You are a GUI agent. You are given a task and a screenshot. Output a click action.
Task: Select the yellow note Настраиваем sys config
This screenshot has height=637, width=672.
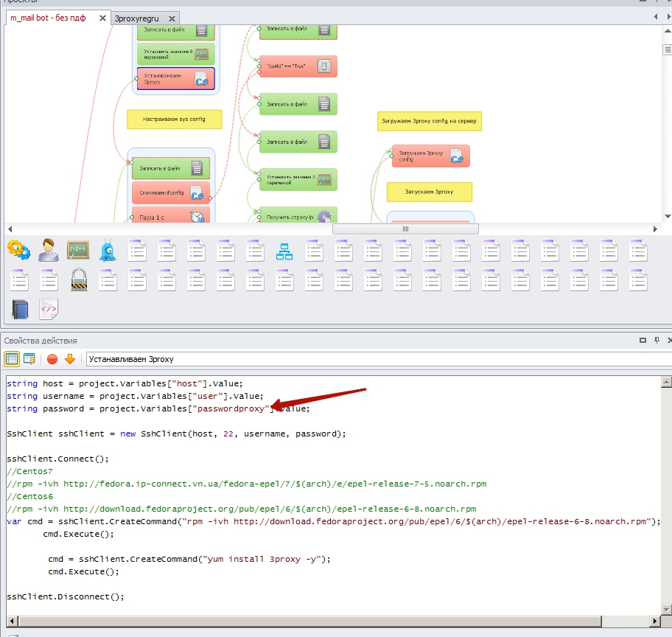coord(175,119)
